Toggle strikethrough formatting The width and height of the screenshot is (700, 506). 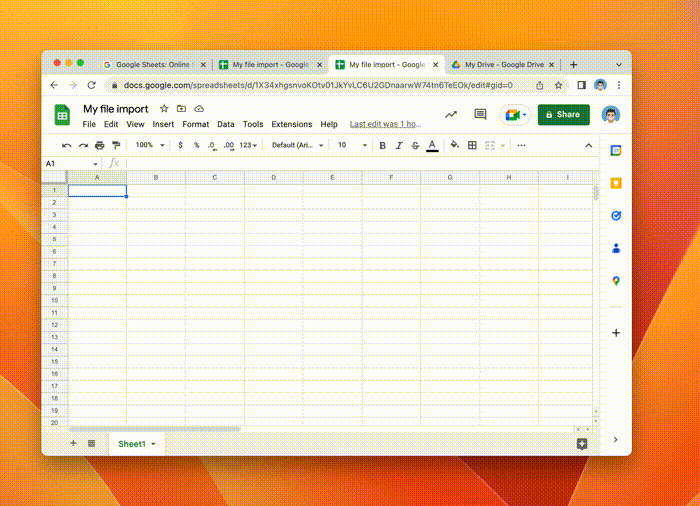(415, 145)
